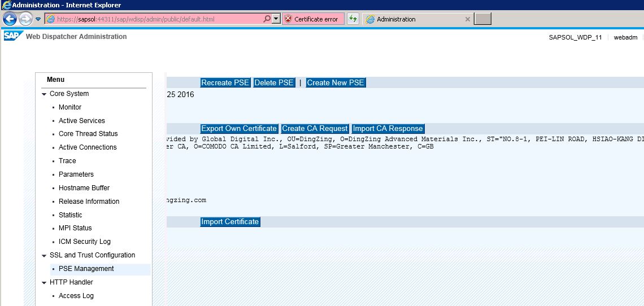Click the Recreate PSE button
Screen dimensions: 644x306
coord(225,82)
